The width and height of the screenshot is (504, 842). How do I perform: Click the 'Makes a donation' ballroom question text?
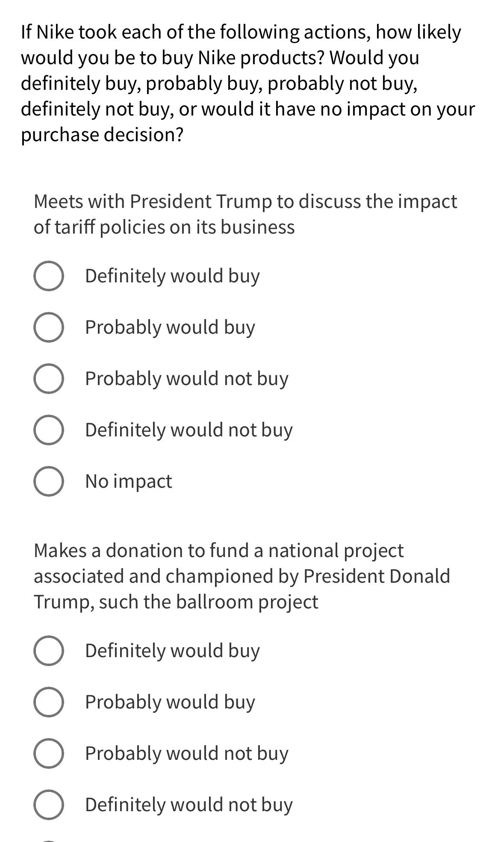242,576
